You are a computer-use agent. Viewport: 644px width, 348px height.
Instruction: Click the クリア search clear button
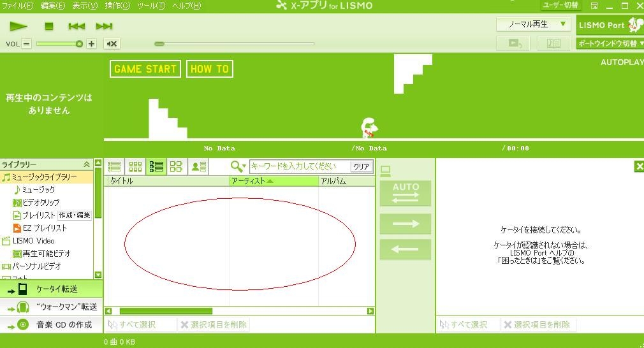click(362, 166)
